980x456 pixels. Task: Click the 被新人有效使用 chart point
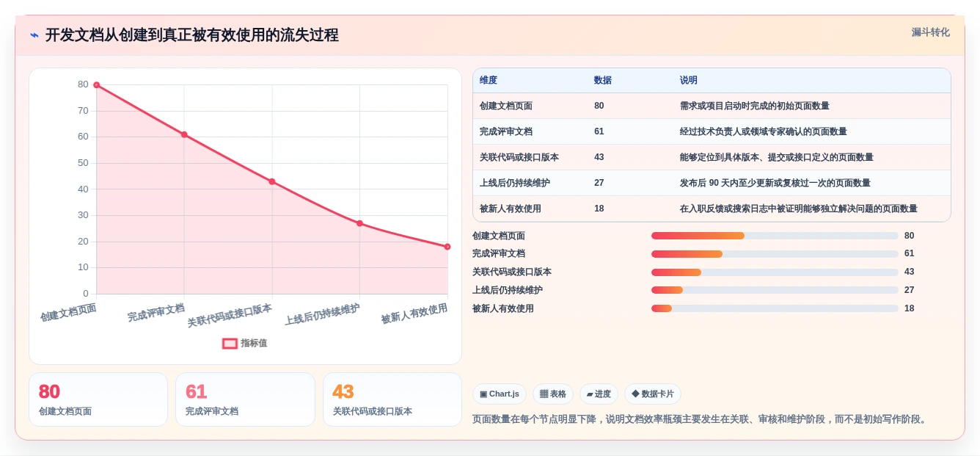point(447,247)
